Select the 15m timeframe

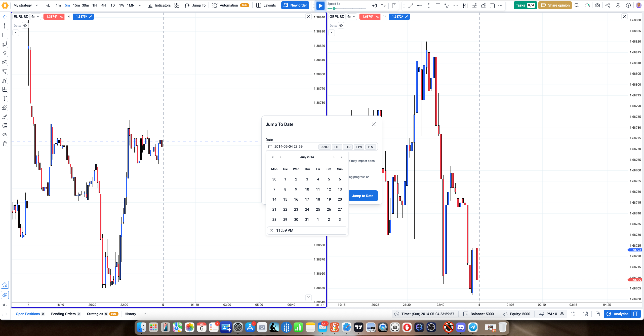click(76, 5)
